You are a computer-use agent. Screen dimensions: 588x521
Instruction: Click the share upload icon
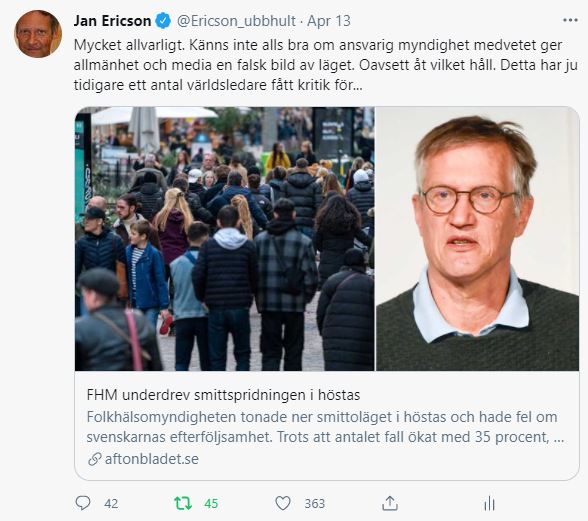(x=390, y=503)
